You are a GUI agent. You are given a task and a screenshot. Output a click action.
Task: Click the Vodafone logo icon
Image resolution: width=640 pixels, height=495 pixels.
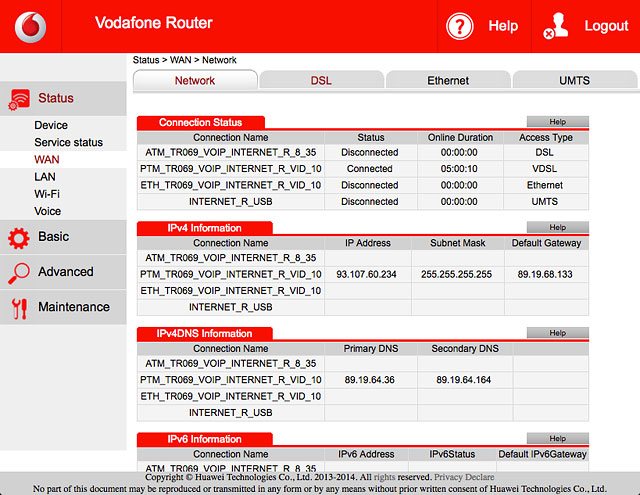pos(31,27)
